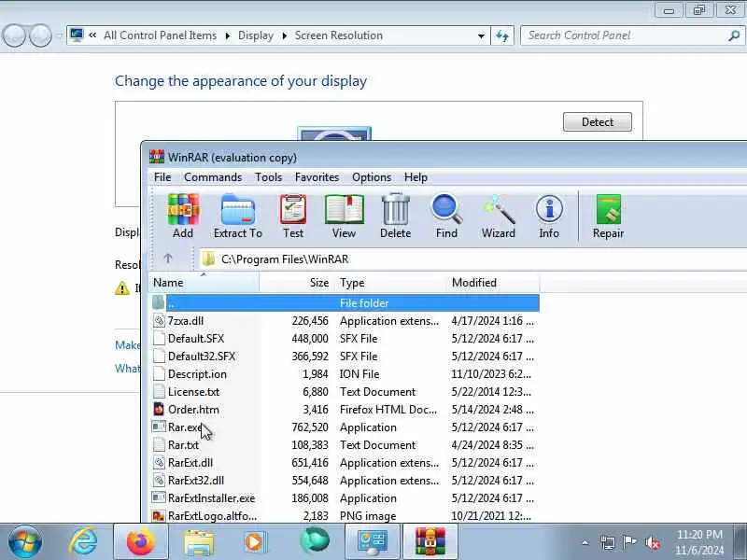
Task: Refresh the Control Panel address bar
Action: click(502, 35)
